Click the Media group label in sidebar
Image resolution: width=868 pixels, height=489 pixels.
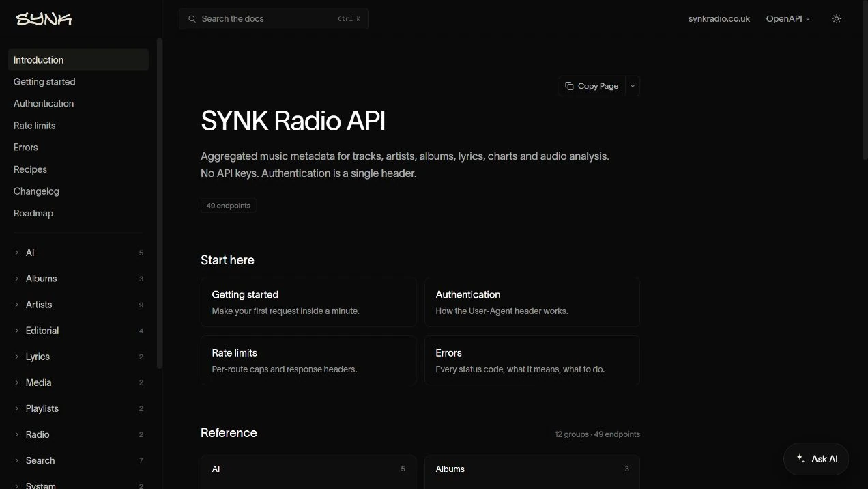(39, 382)
